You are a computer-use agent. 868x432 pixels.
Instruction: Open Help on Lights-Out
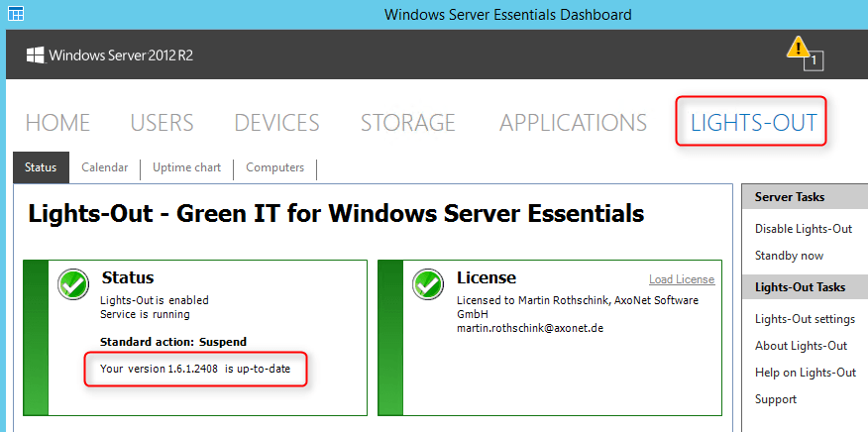pos(806,373)
